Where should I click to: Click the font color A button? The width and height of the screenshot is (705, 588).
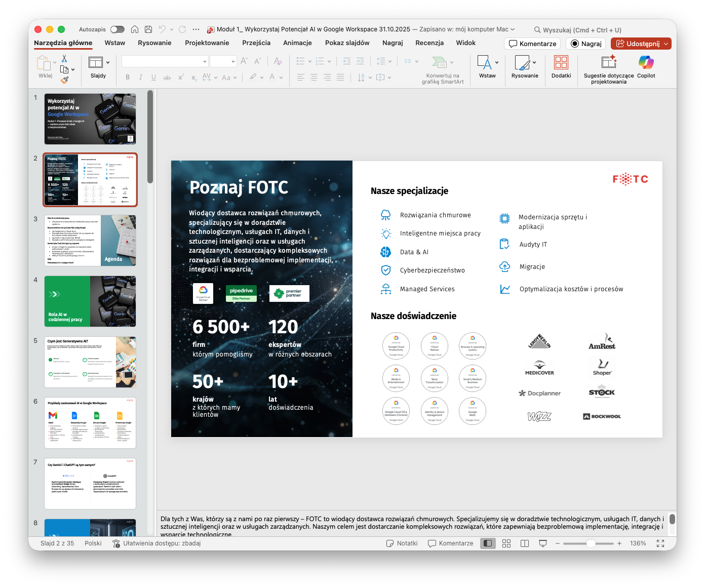[x=272, y=77]
